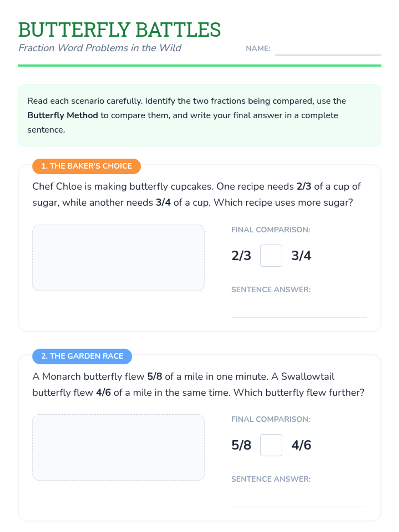The height and width of the screenshot is (532, 399).
Task: Click the bold "Butterfly Method" text
Action: tap(63, 115)
